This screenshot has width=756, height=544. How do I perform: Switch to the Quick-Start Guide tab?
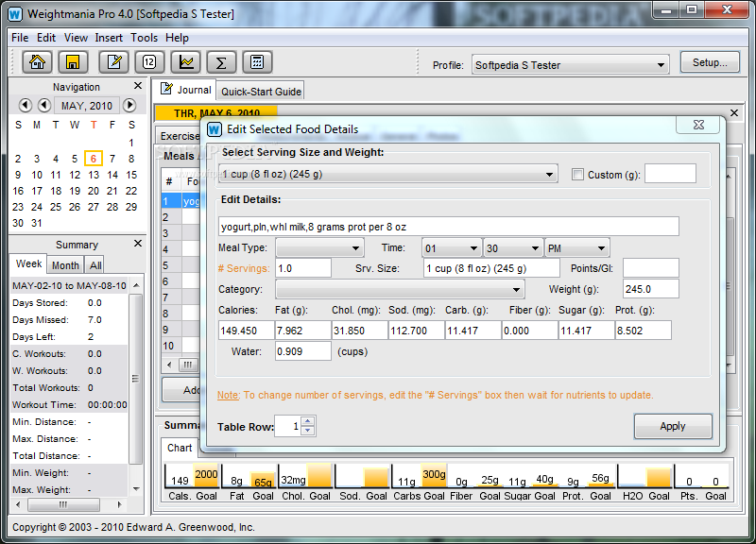(261, 91)
